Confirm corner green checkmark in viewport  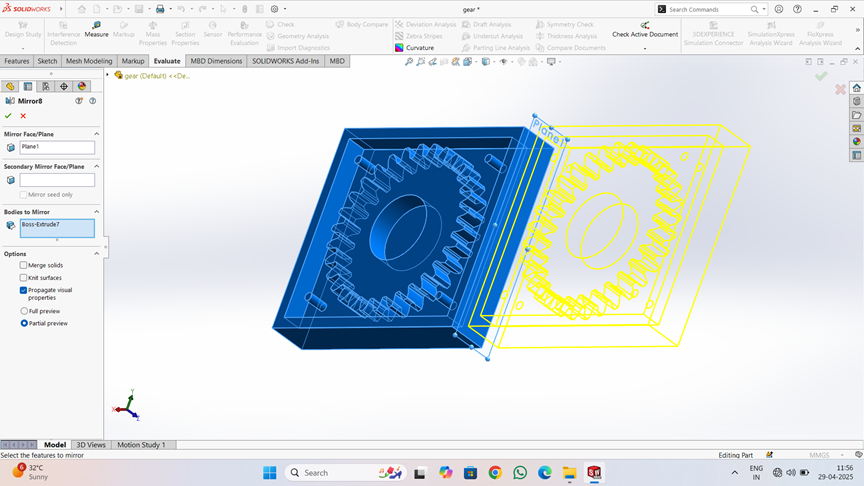821,76
